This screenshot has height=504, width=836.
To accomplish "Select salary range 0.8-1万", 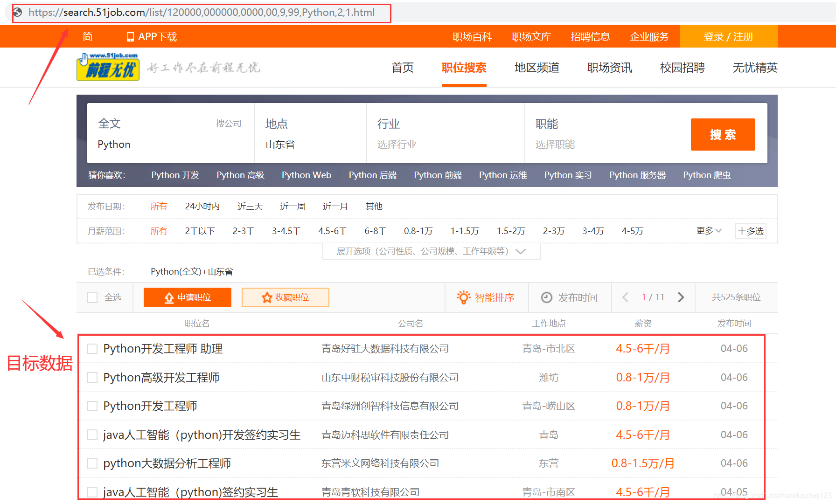I will (418, 231).
